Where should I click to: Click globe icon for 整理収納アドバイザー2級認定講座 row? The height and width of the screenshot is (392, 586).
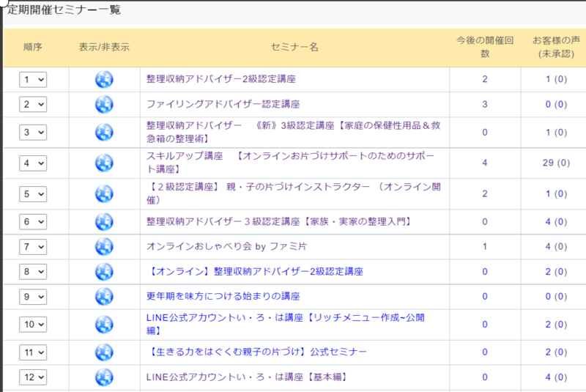pyautogui.click(x=104, y=79)
